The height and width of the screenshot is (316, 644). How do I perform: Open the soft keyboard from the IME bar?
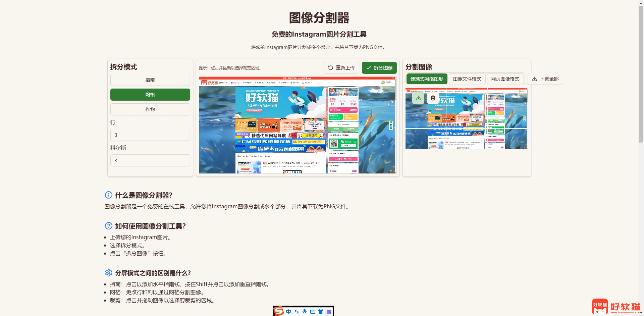(313, 312)
